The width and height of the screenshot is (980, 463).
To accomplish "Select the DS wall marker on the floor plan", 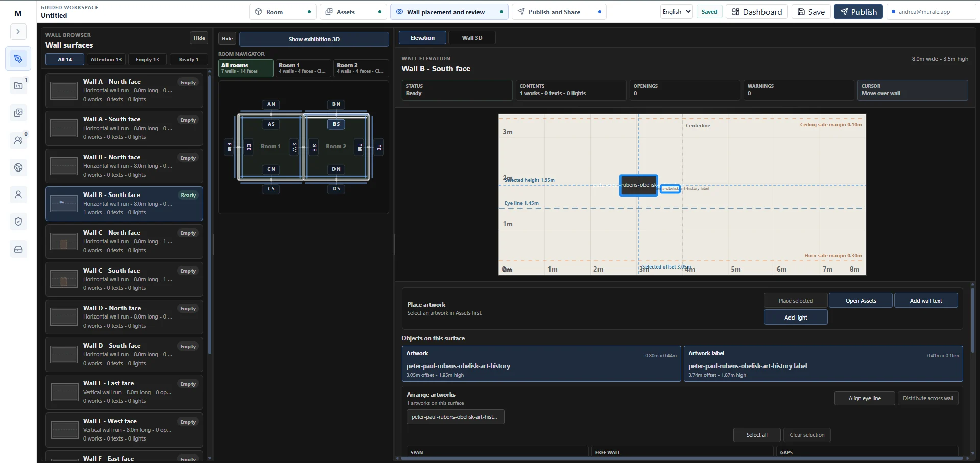I will [x=336, y=189].
